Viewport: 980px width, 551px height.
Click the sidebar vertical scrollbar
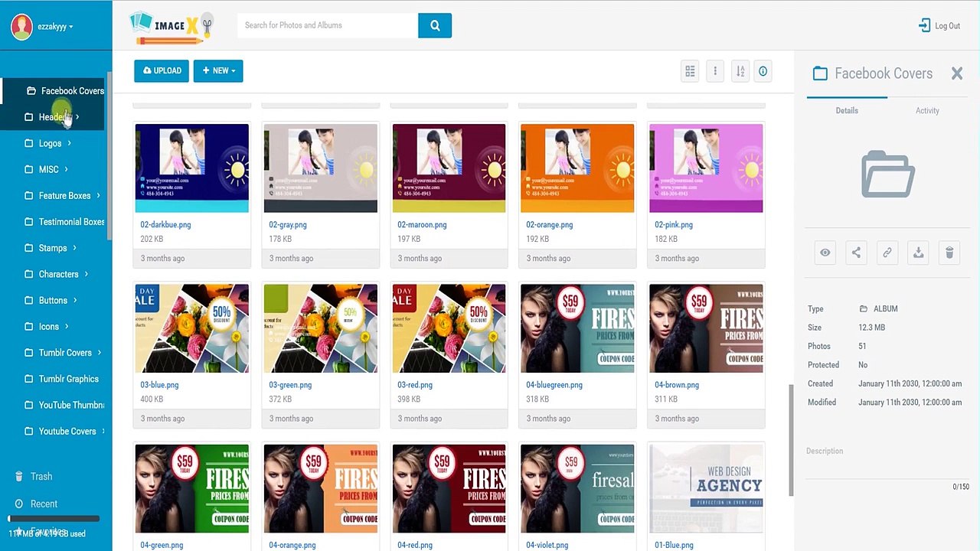pos(109,157)
